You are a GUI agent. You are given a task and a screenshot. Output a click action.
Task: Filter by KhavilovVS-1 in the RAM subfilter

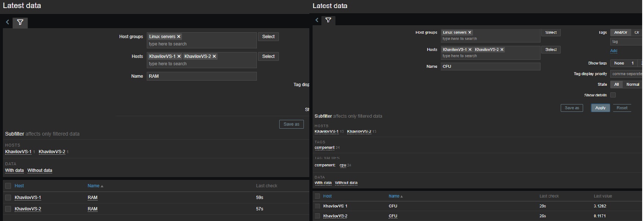18,152
